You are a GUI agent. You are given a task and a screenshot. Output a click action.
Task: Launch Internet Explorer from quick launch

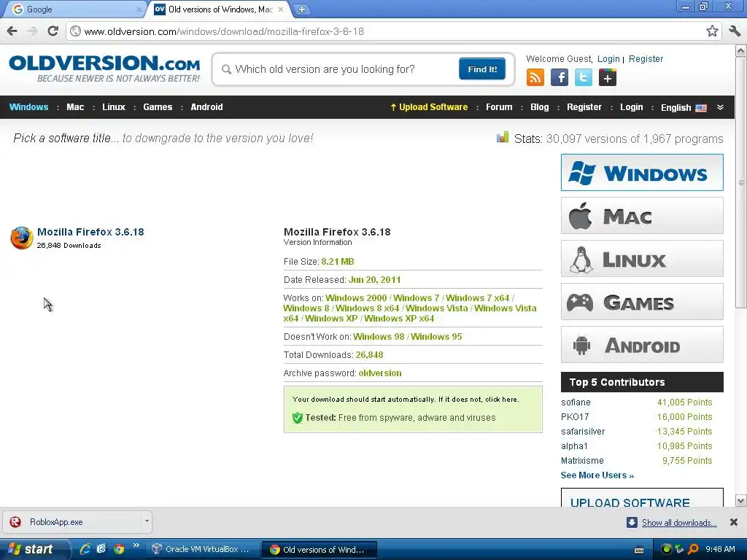click(86, 549)
